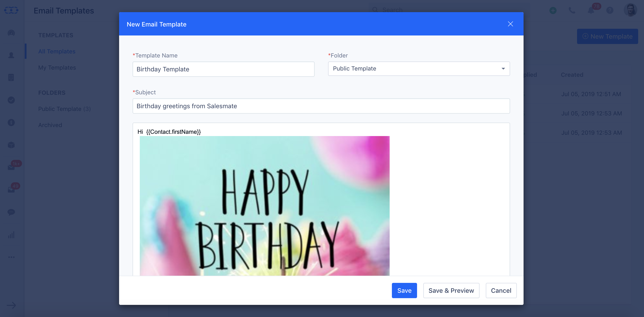Viewport: 644px width, 317px height.
Task: Click the Jul 05, 2019 12:53 AM row above last
Action: coord(591,113)
